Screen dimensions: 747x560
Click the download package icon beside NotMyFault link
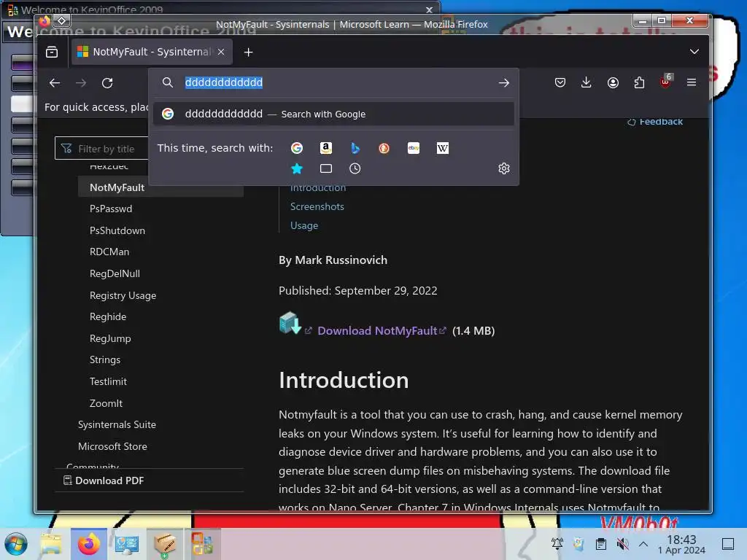(290, 323)
